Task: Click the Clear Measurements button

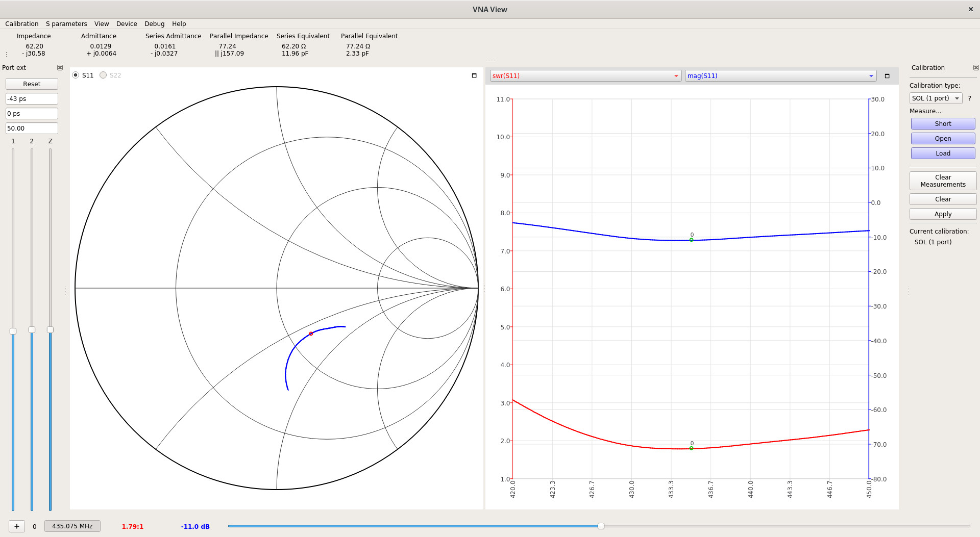Action: [943, 181]
